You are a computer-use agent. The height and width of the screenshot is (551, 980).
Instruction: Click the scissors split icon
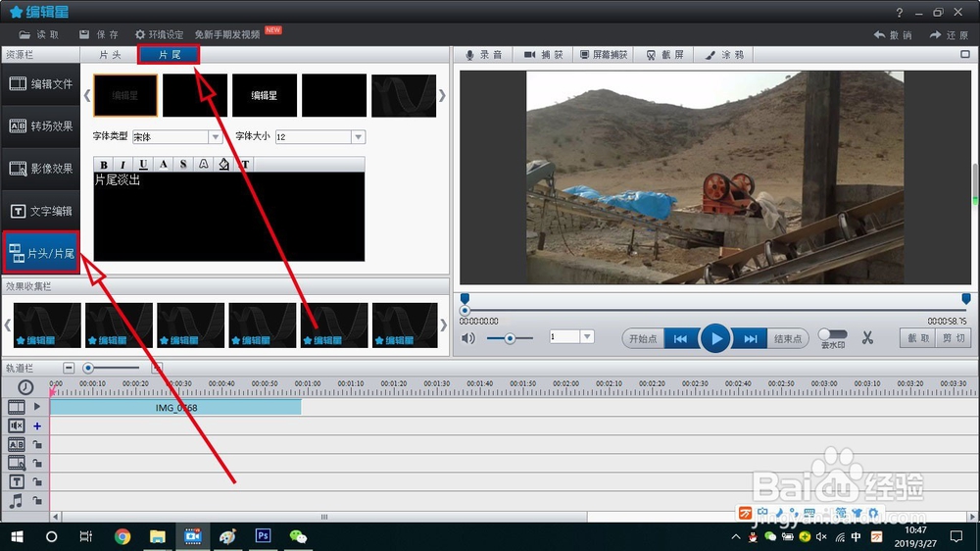tap(867, 338)
